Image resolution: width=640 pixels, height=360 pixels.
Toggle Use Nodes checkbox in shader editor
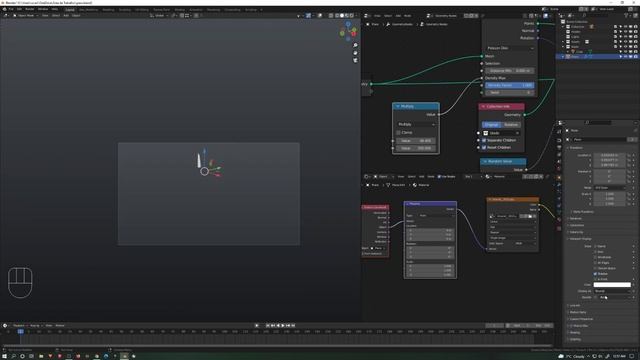439,177
